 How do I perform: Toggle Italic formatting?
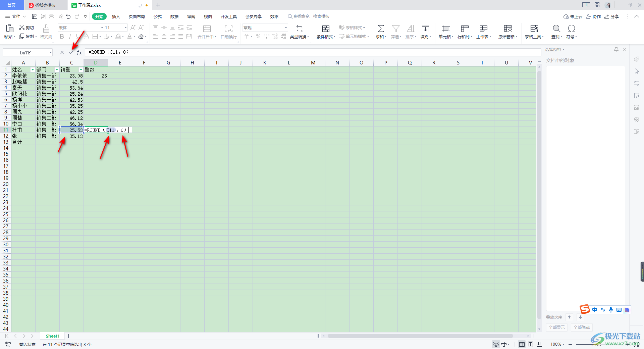pos(70,36)
